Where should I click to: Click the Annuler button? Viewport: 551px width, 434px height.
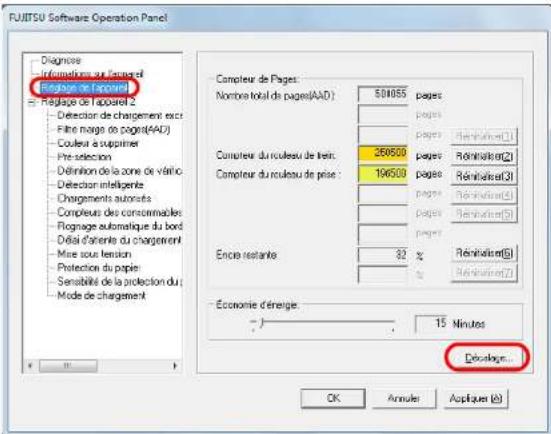click(404, 399)
